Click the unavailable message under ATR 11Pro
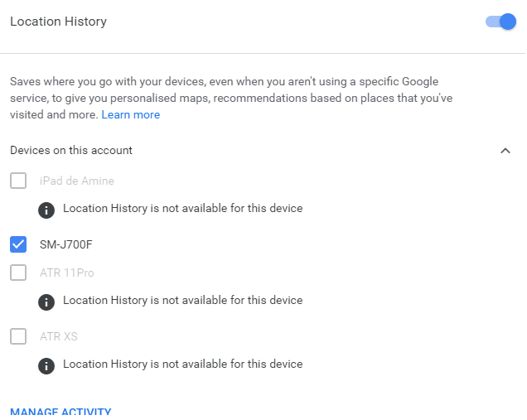Image resolution: width=527 pixels, height=420 pixels. (182, 301)
